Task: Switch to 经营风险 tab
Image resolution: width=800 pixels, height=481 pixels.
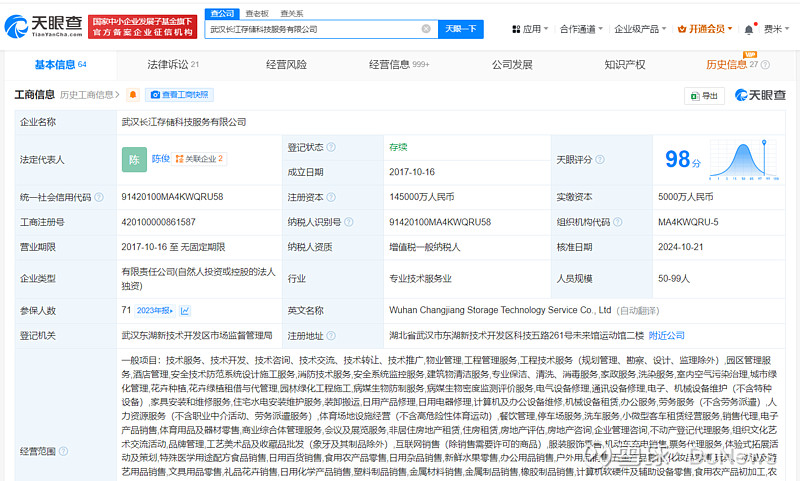Action: click(286, 65)
